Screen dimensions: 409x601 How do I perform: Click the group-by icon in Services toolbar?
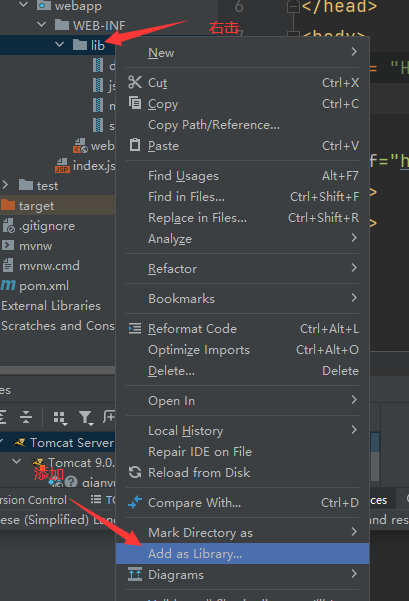tap(60, 417)
